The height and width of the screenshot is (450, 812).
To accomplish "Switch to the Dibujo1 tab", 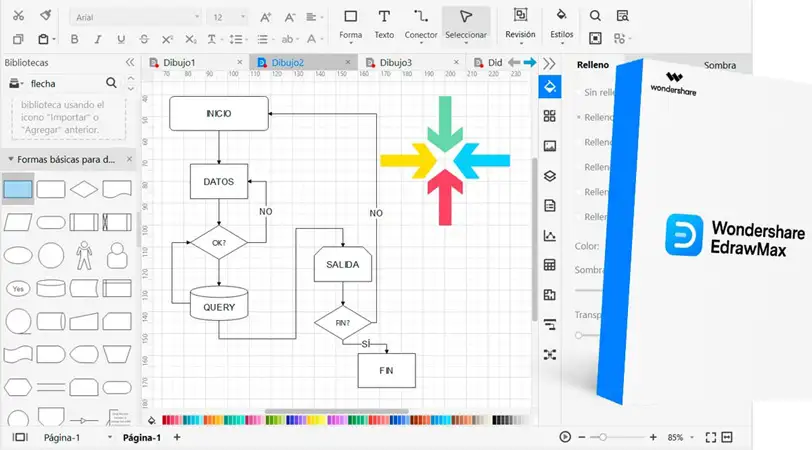I will (179, 63).
